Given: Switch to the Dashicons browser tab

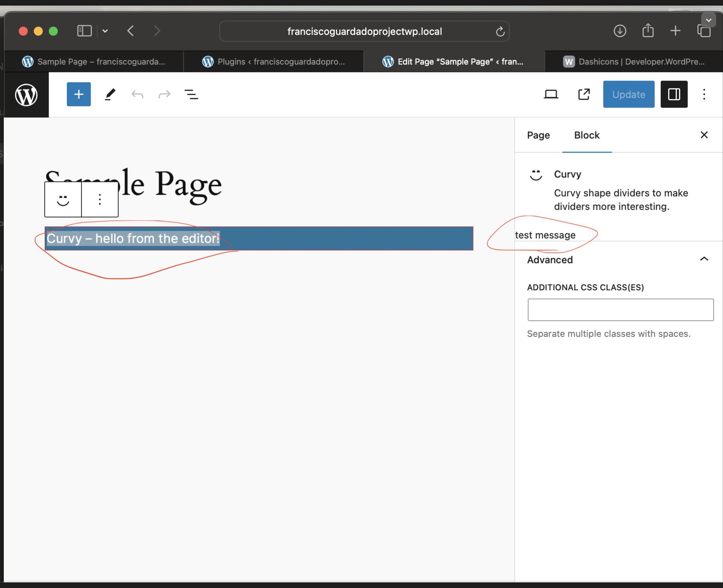Looking at the screenshot, I should 634,62.
